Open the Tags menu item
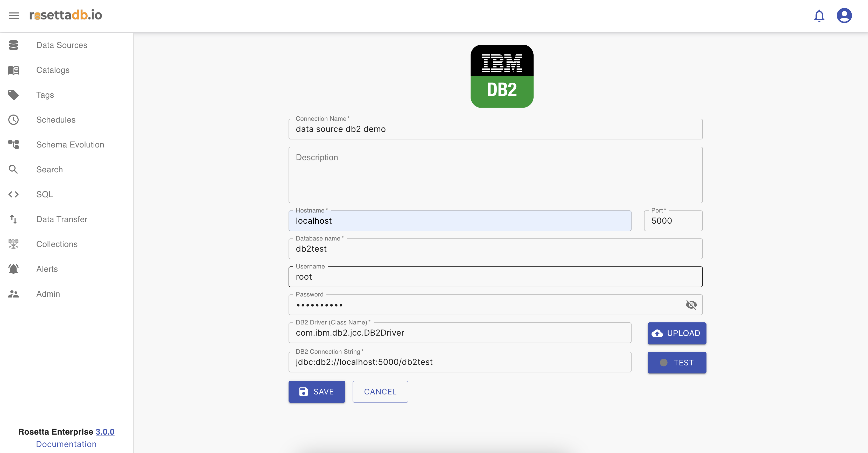Image resolution: width=868 pixels, height=453 pixels. click(x=45, y=95)
